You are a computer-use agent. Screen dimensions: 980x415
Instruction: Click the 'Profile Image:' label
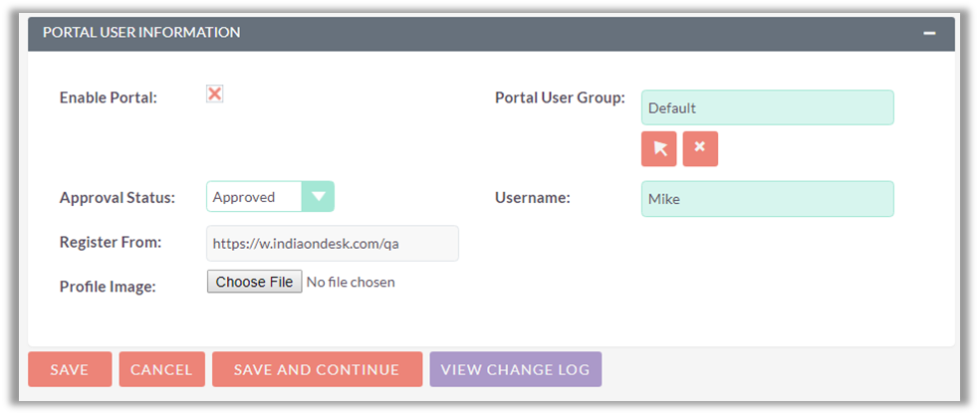108,287
